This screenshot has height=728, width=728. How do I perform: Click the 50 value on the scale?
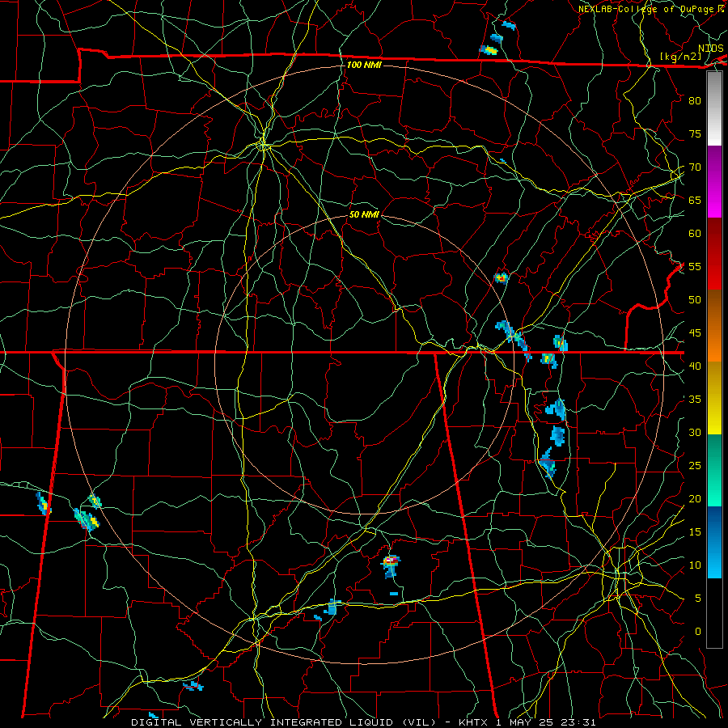click(695, 299)
